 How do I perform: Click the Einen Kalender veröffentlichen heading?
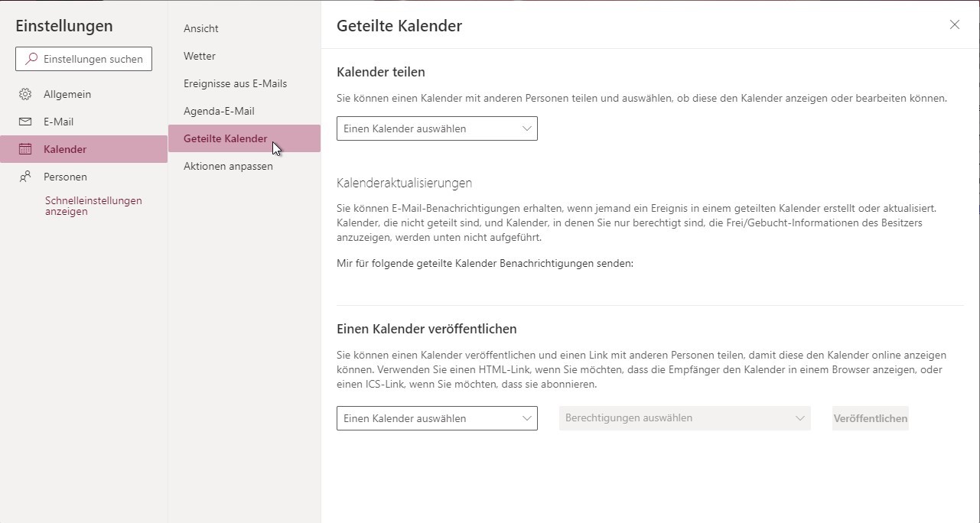point(427,329)
